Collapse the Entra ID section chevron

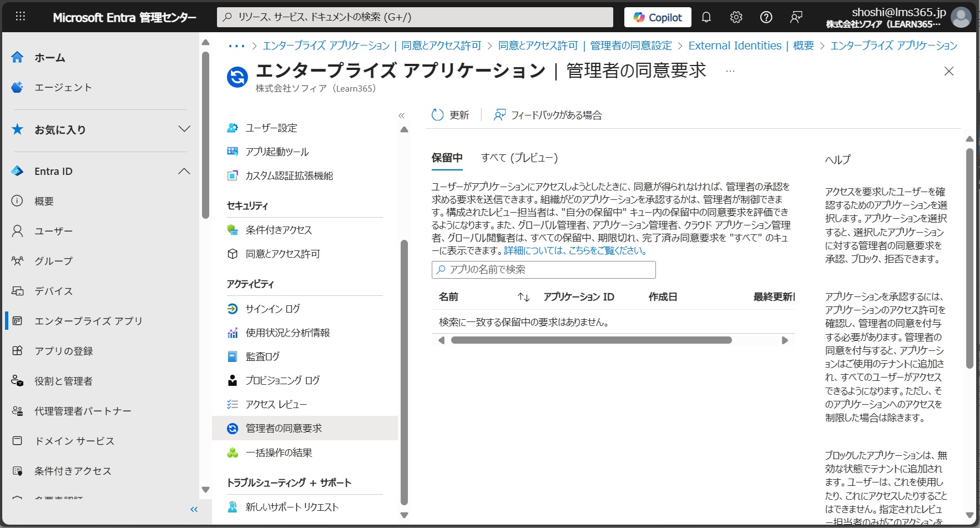(x=184, y=171)
